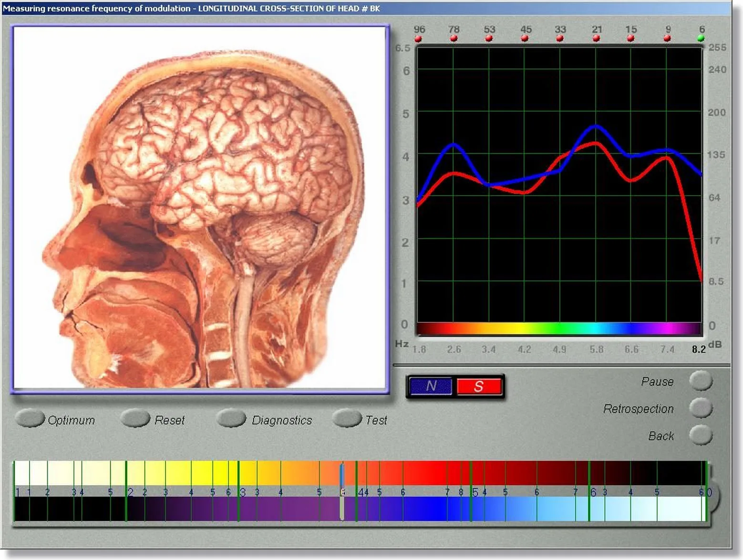Activate the red S curve toggle
Screen dimensions: 743x560
pos(479,386)
